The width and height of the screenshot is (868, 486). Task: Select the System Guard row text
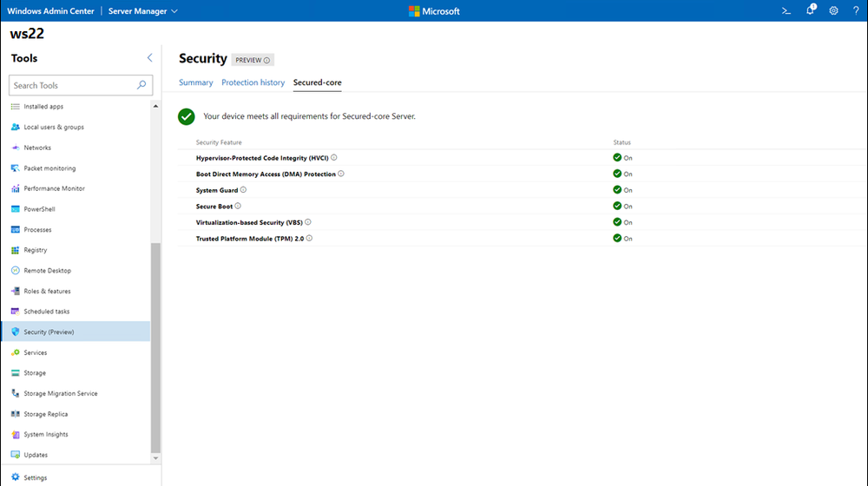[x=217, y=190]
